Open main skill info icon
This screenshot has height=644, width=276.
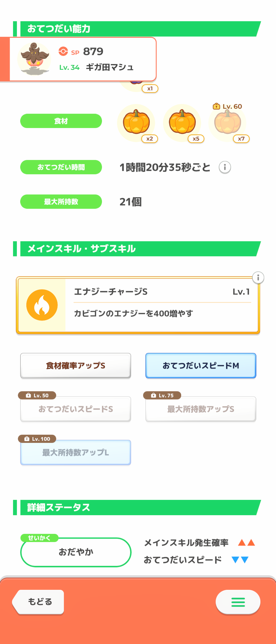(258, 278)
